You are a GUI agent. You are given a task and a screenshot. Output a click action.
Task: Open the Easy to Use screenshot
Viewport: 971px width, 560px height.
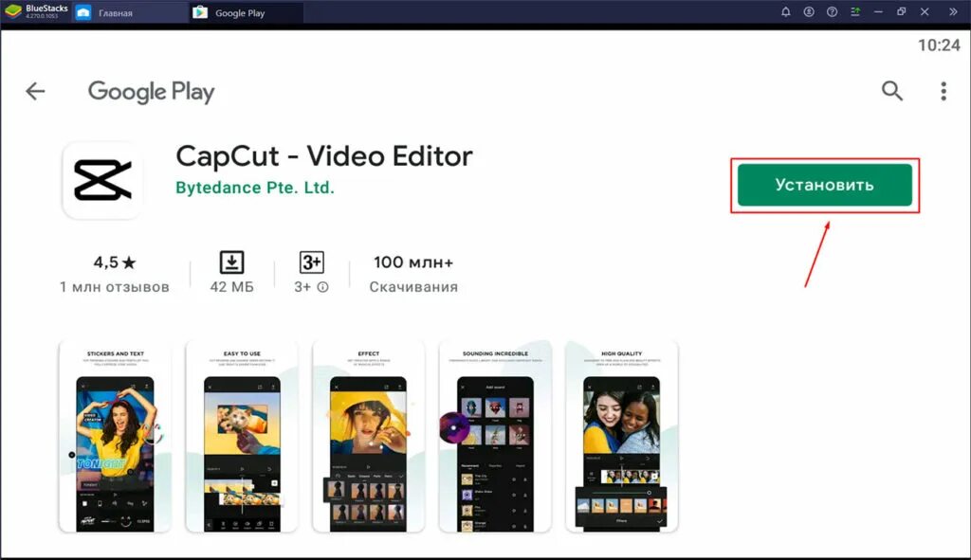tap(242, 436)
